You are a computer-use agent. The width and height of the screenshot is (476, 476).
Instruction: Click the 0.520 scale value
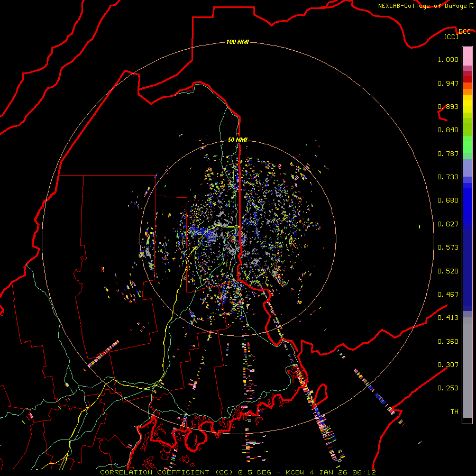click(448, 271)
